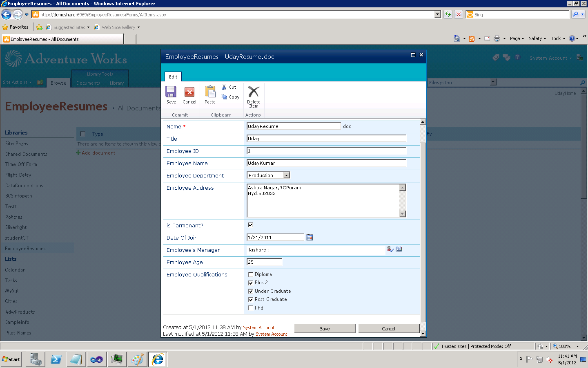The image size is (588, 368).
Task: Uncheck the Plus 2 qualification
Action: pos(251,283)
